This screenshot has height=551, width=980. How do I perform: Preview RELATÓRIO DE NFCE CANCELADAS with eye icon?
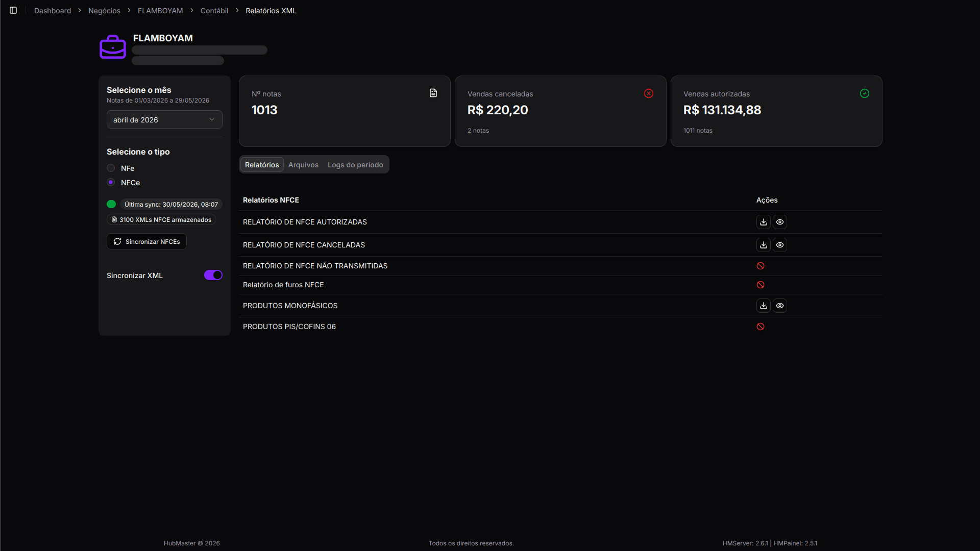pos(780,245)
